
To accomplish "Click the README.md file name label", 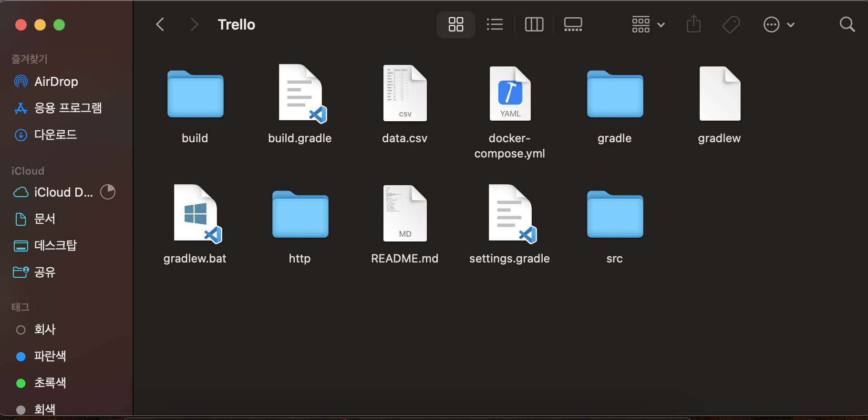I will pyautogui.click(x=404, y=259).
